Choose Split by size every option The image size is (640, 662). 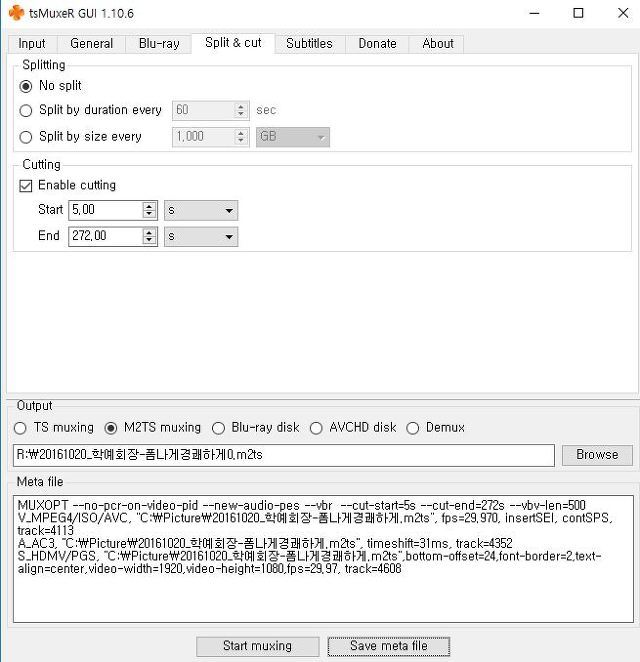point(26,137)
